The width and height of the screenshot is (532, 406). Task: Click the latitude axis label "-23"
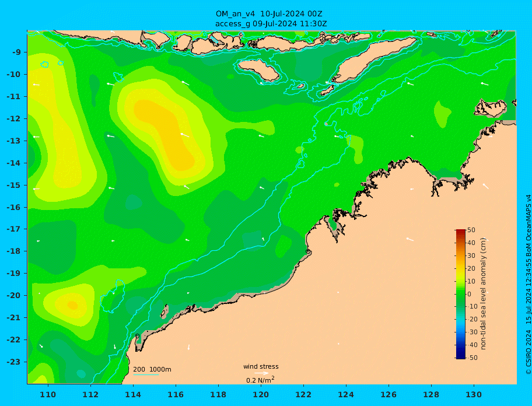coord(14,362)
